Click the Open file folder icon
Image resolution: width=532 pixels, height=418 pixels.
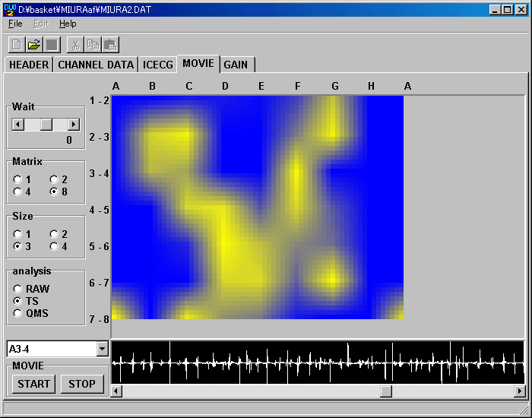34,45
